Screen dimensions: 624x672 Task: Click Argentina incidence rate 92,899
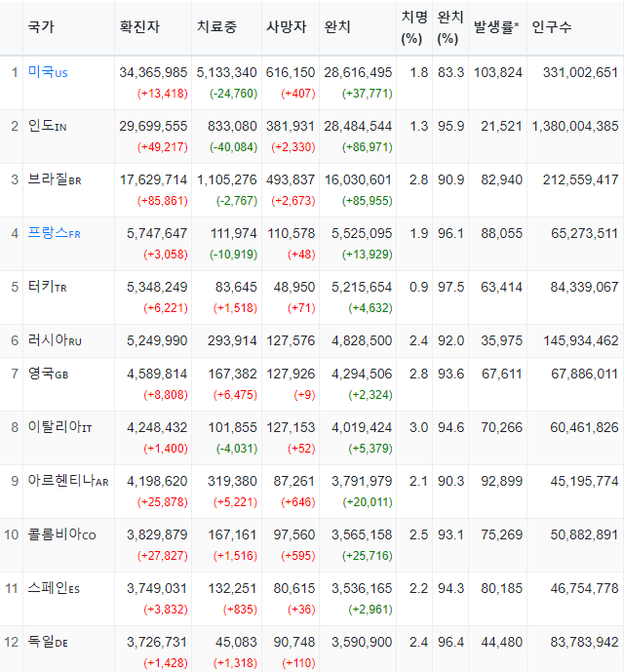tap(501, 481)
